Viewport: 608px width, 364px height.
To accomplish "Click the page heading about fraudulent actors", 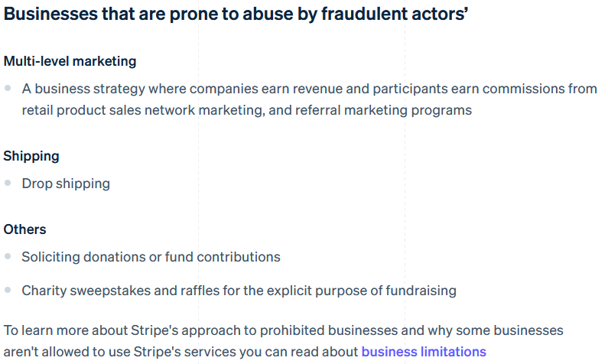I will [236, 14].
